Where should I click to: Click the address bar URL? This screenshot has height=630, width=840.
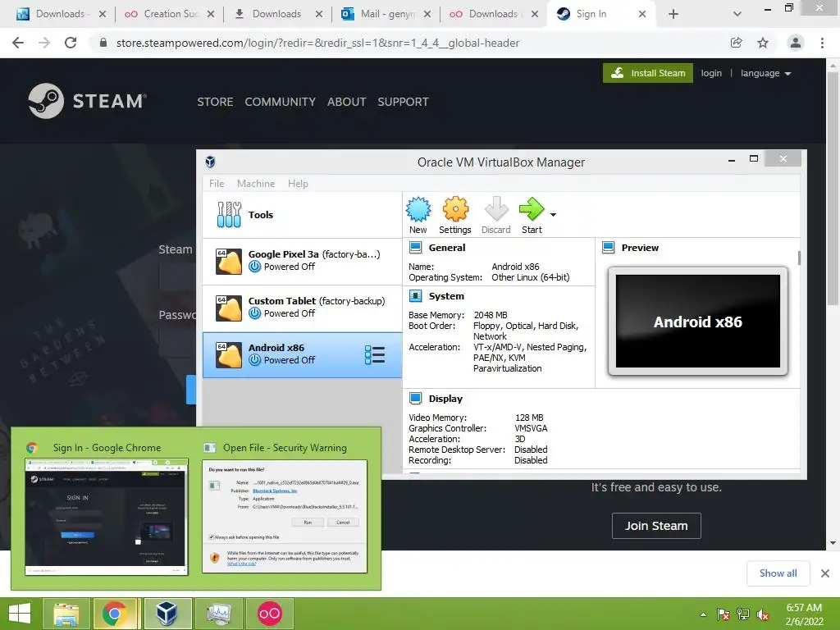click(x=317, y=43)
